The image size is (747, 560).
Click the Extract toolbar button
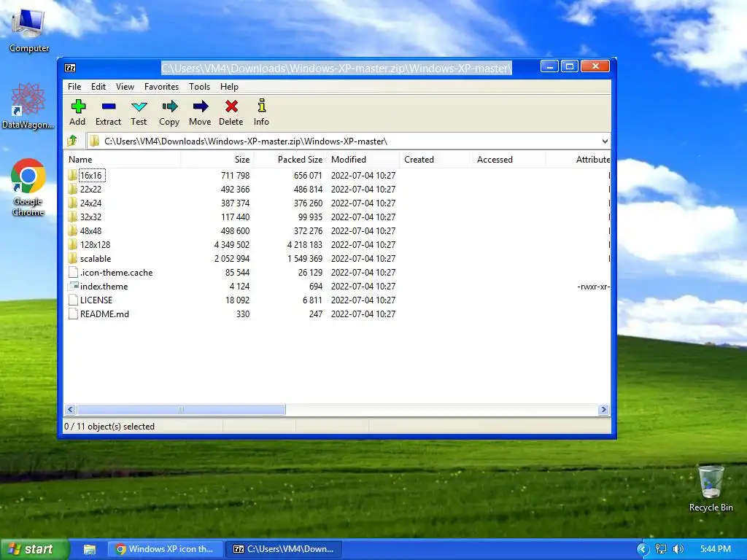click(108, 112)
